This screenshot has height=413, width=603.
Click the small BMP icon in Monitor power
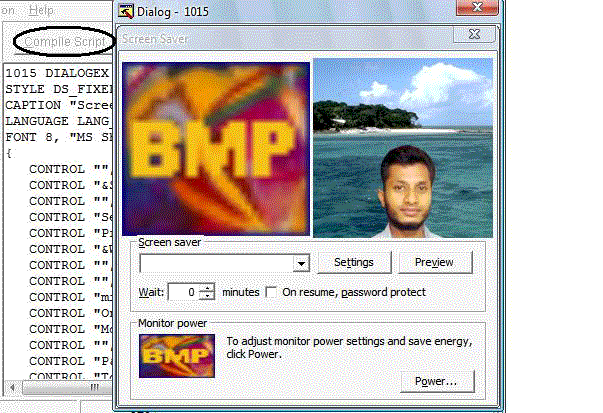coord(177,356)
